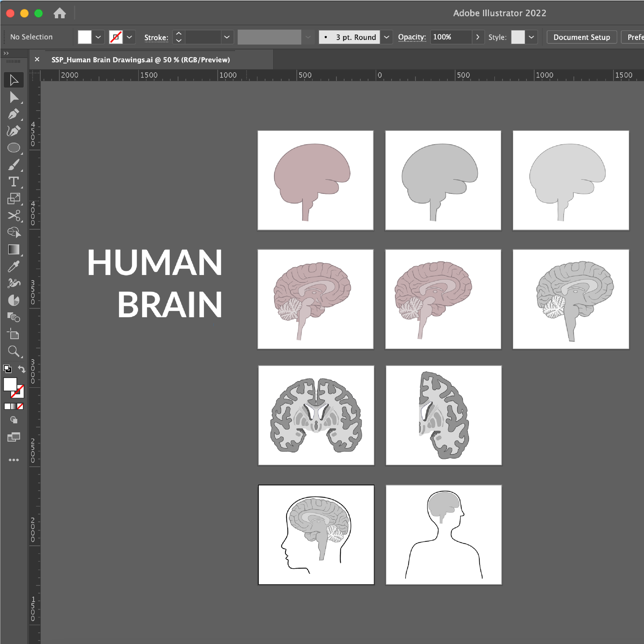Open the stroke weight dropdown
Image resolution: width=644 pixels, height=644 pixels.
click(227, 37)
